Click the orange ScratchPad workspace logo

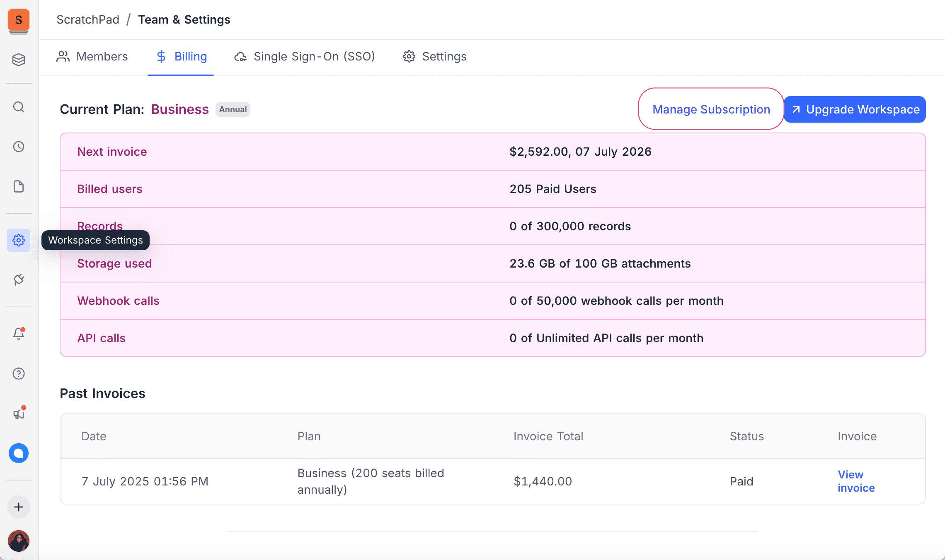[19, 20]
